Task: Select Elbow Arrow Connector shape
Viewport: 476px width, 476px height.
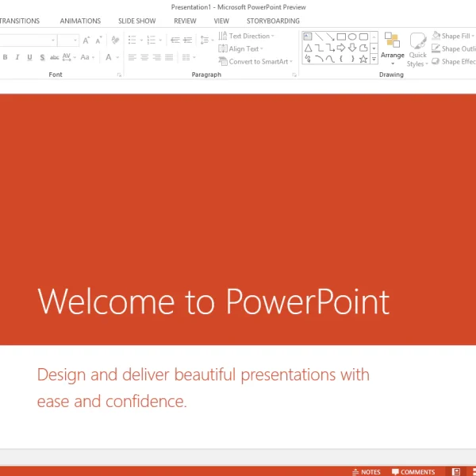Action: (x=330, y=48)
